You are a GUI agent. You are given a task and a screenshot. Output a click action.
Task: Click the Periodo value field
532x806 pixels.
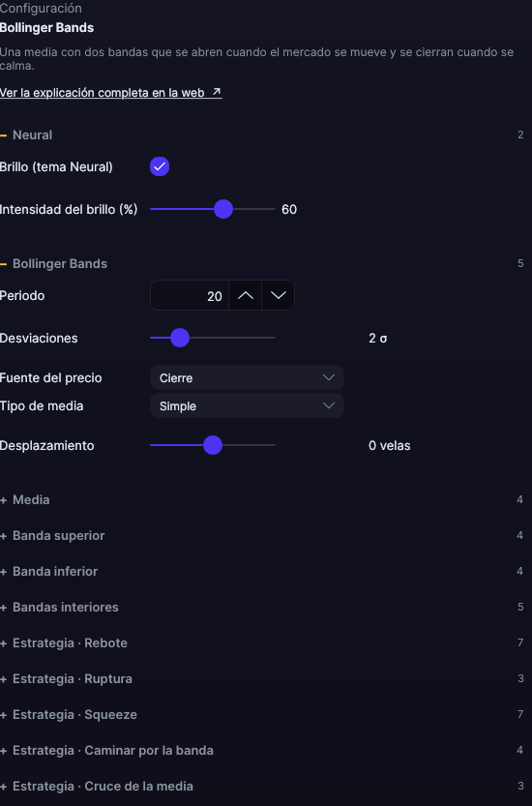point(190,295)
